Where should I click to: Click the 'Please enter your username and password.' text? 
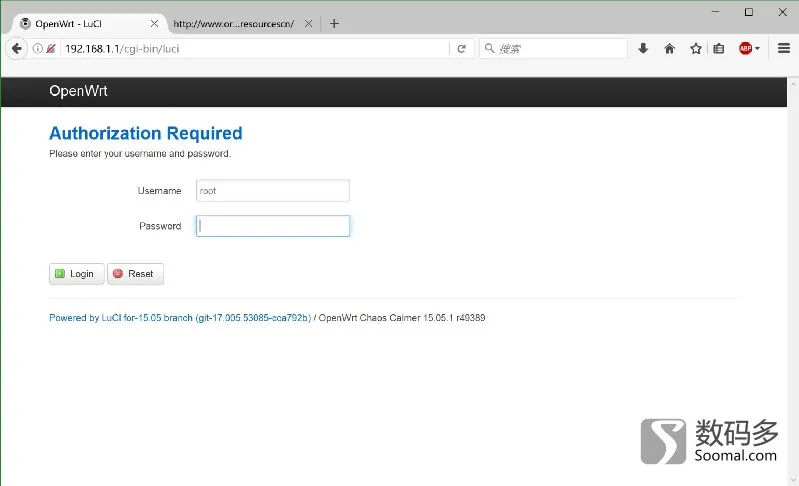tap(140, 154)
